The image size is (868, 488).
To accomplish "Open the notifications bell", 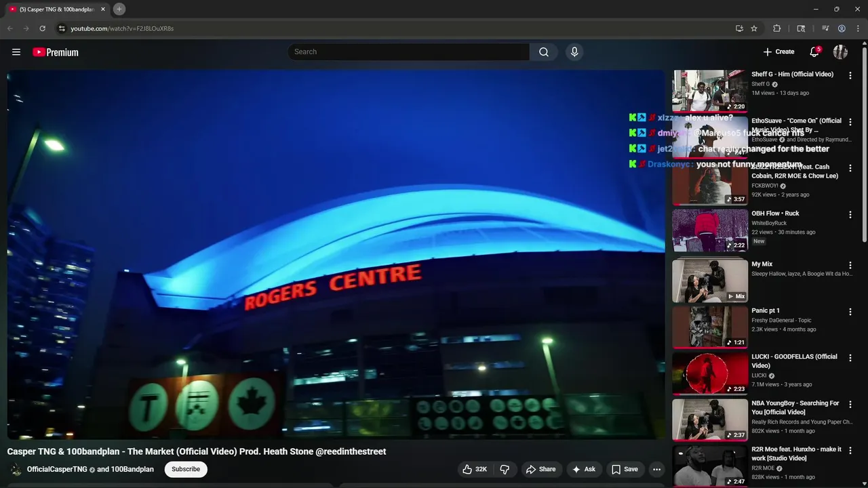I will pos(814,52).
